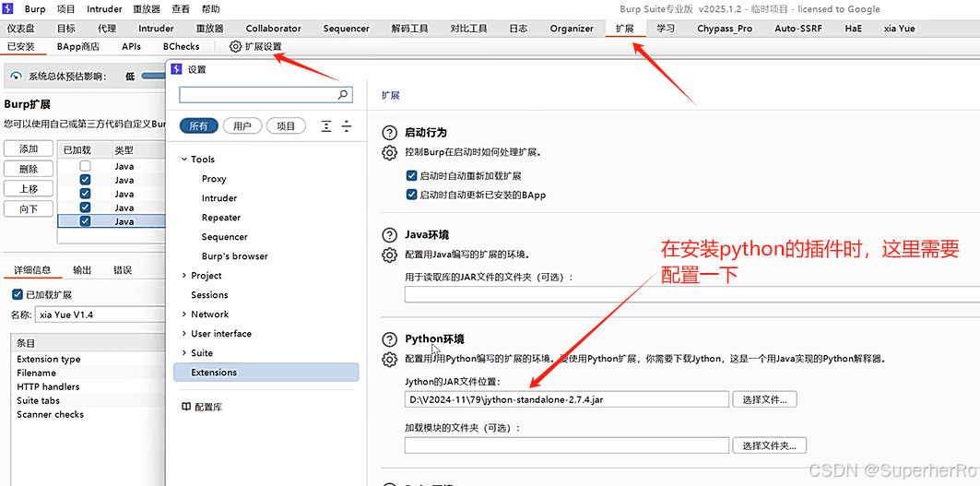Select the 项目 filter pill
Viewport: 980px width, 486px height.
tap(286, 126)
